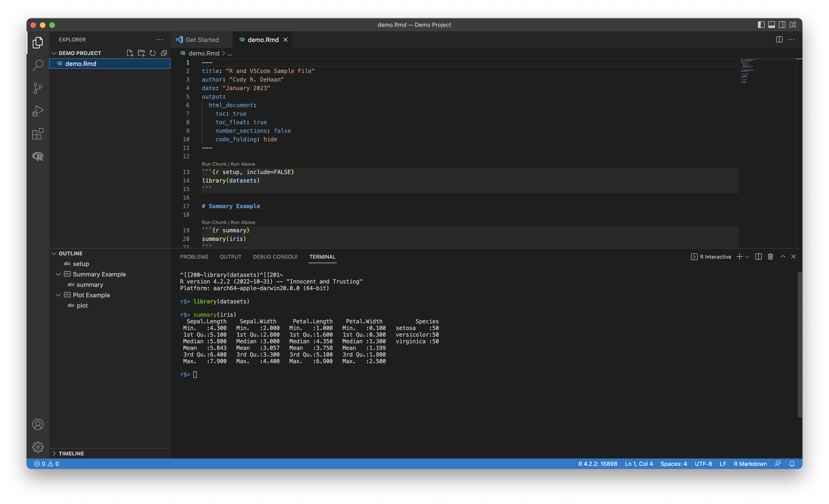Toggle primary sidebar visibility in title bar
The height and width of the screenshot is (504, 829).
coord(761,25)
